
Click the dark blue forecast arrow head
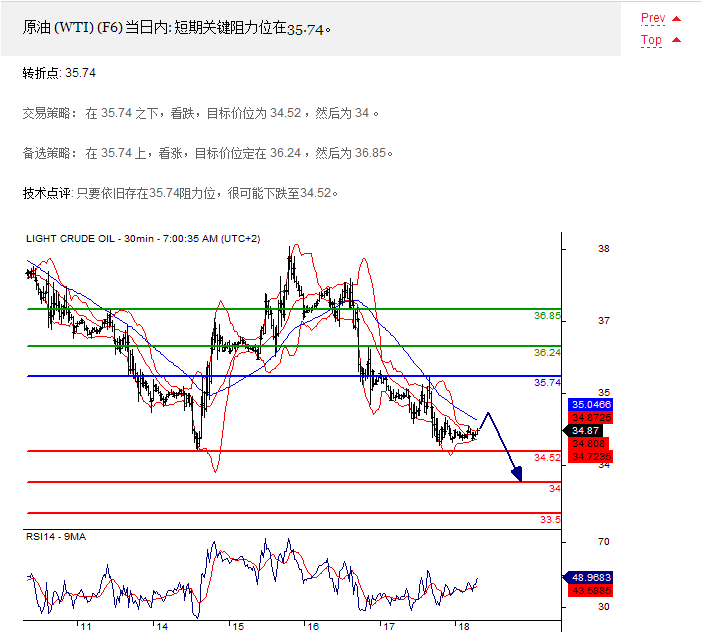(518, 474)
